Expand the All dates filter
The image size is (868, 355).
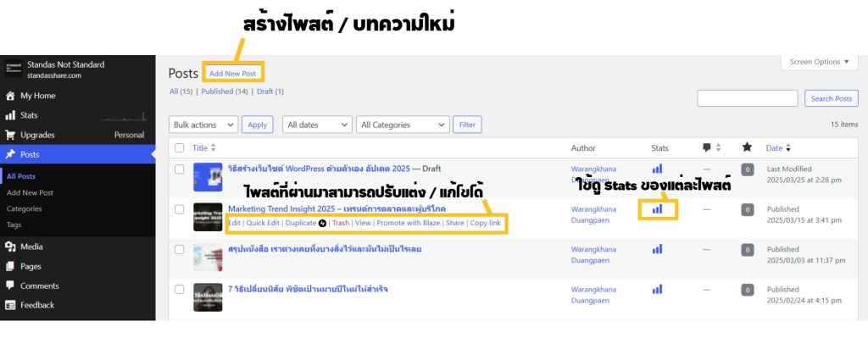316,125
